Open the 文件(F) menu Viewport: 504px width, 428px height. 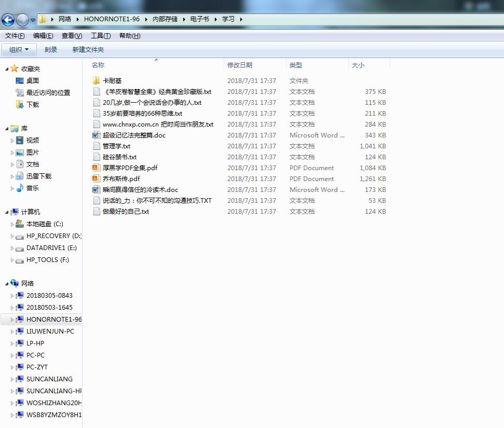click(15, 36)
